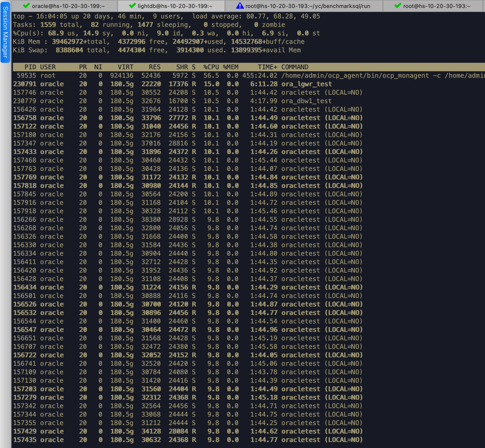Click the TIME+ column header

pyautogui.click(x=268, y=67)
